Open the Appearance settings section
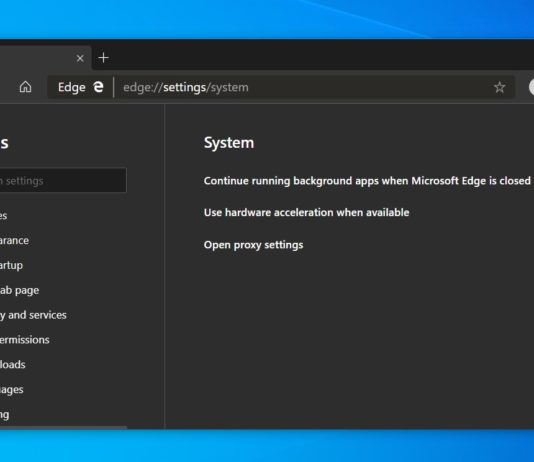The image size is (534, 462). (x=14, y=240)
